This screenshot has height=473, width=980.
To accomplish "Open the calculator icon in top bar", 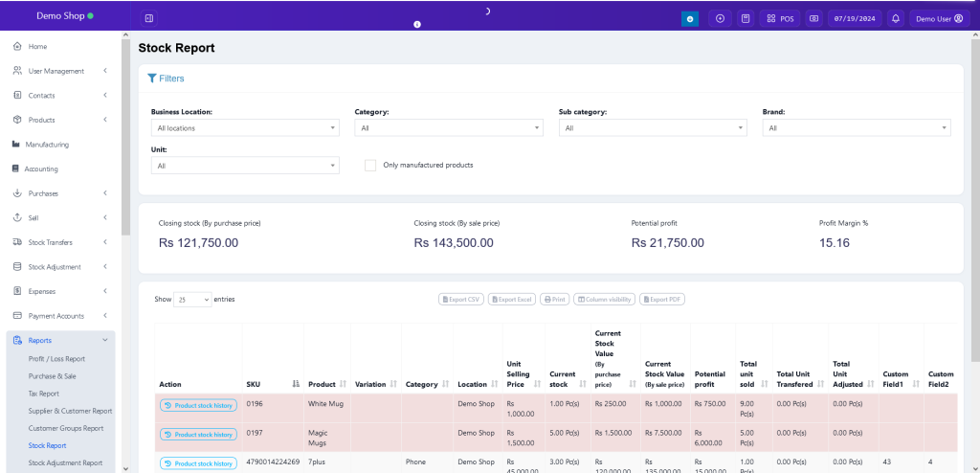I will [746, 18].
